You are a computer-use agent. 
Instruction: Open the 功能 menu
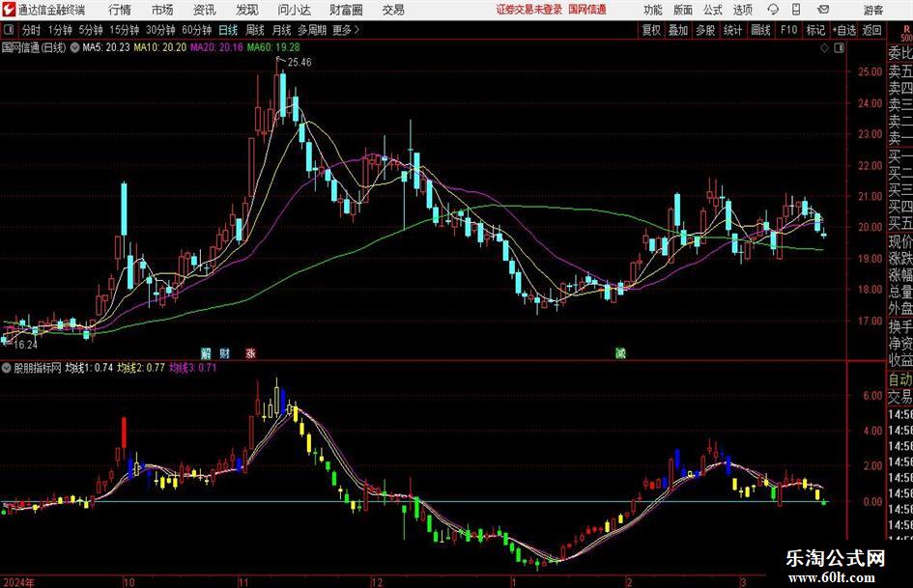653,10
